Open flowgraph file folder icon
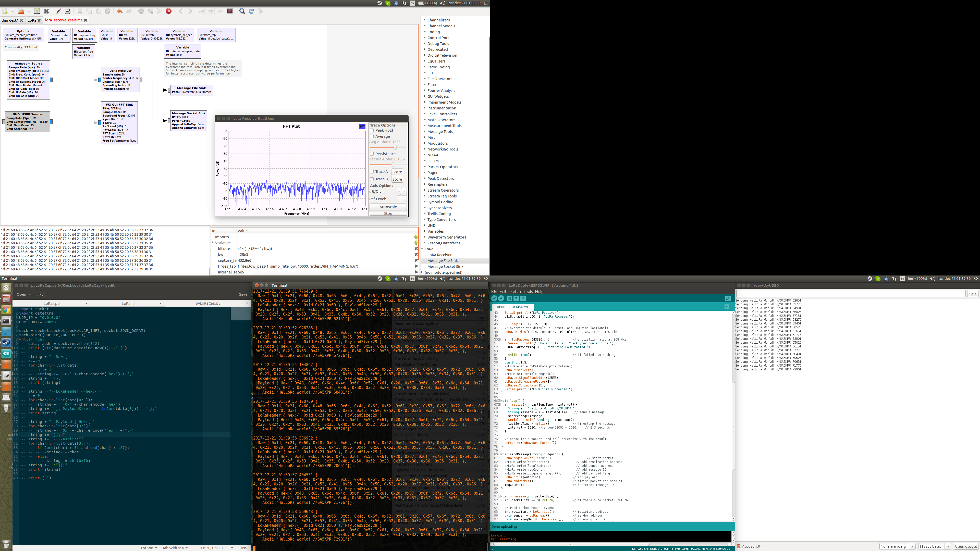 click(21, 11)
